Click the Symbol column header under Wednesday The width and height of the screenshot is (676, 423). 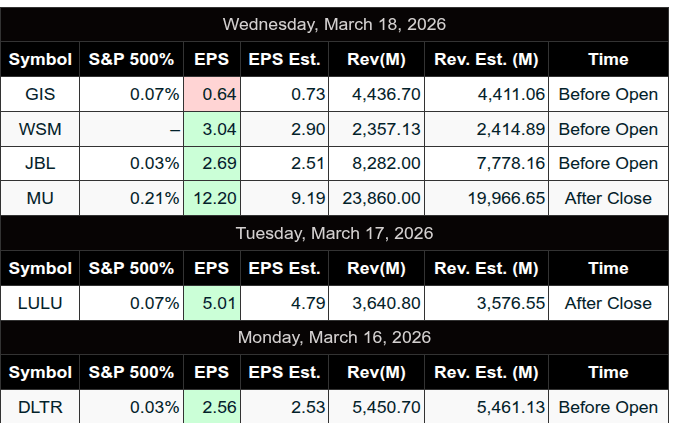(40, 59)
